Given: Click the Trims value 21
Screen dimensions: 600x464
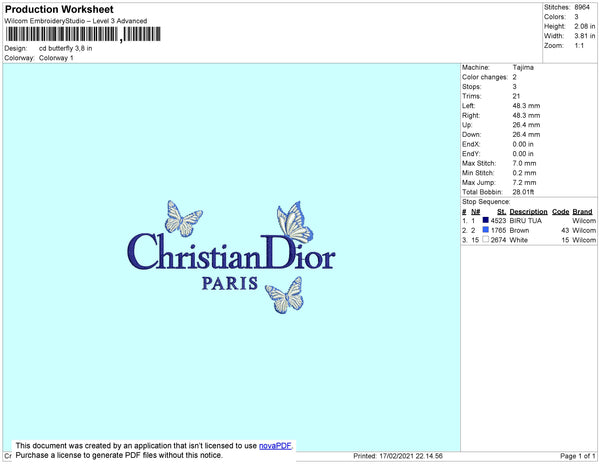Looking at the screenshot, I should coord(516,96).
